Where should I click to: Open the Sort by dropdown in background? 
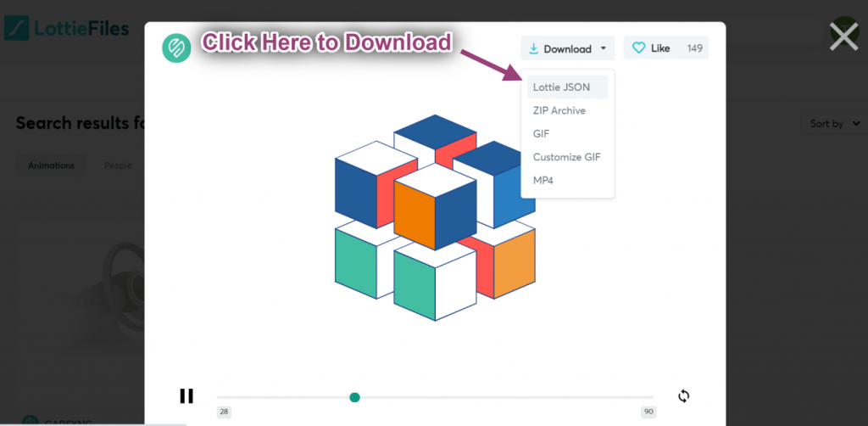pos(835,124)
